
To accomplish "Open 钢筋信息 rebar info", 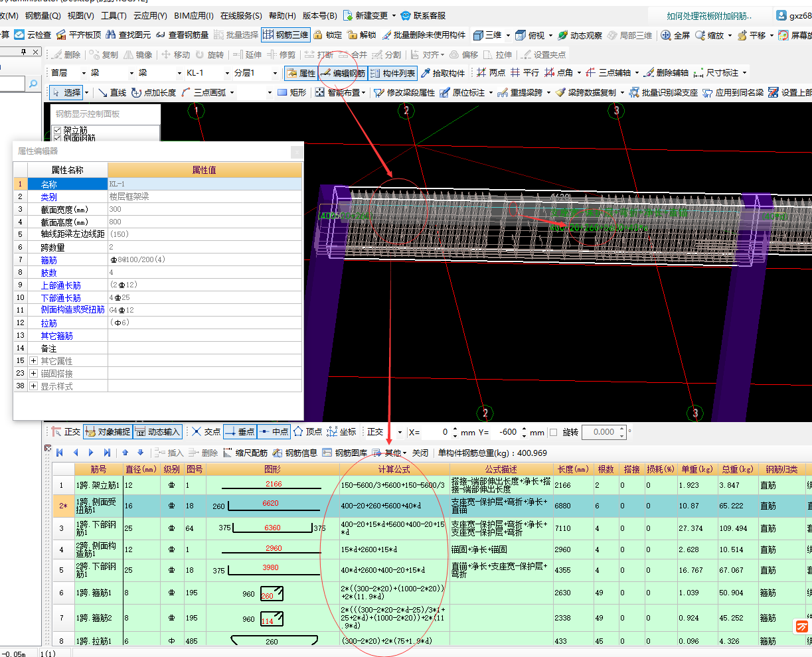I will click(295, 453).
